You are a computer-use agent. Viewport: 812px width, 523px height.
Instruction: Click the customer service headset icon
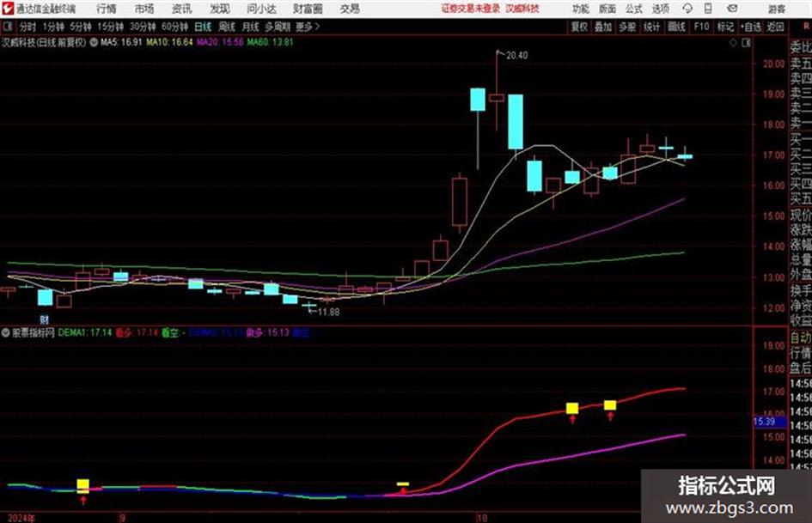[x=687, y=9]
